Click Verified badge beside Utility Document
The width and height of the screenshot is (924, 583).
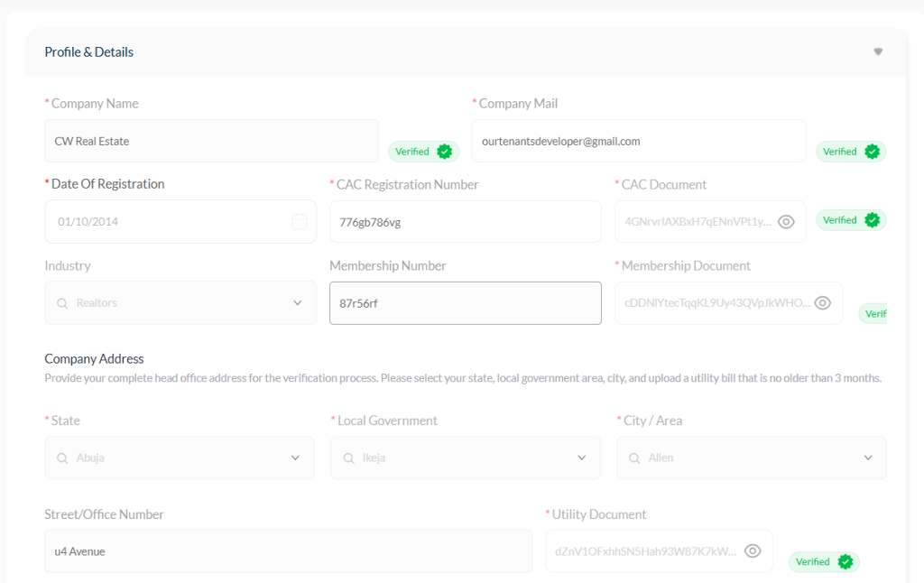[x=824, y=562]
